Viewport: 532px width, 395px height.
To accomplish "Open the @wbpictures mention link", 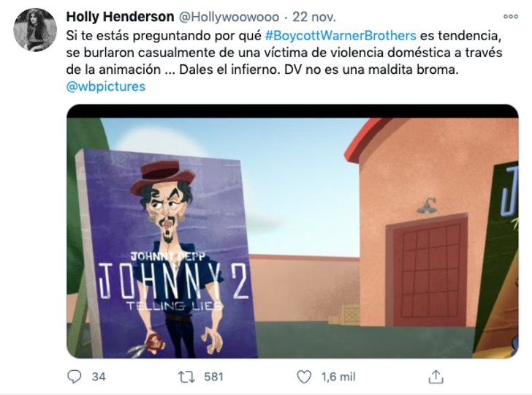I will tap(106, 86).
